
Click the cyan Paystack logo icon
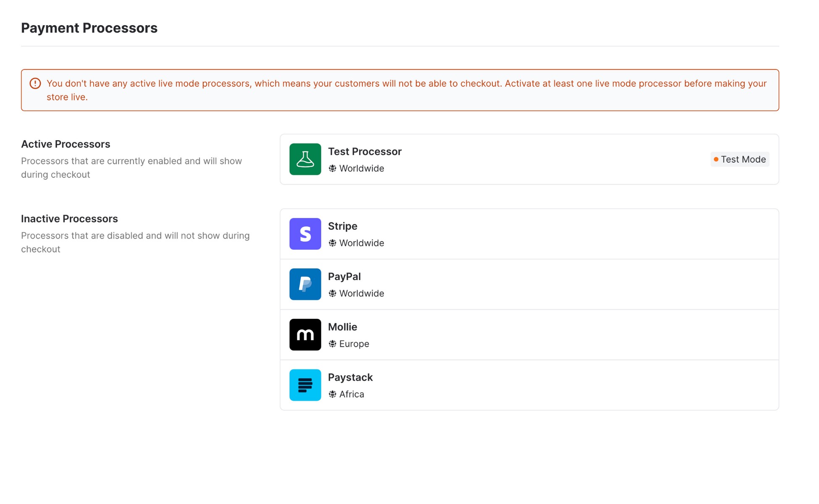tap(305, 385)
